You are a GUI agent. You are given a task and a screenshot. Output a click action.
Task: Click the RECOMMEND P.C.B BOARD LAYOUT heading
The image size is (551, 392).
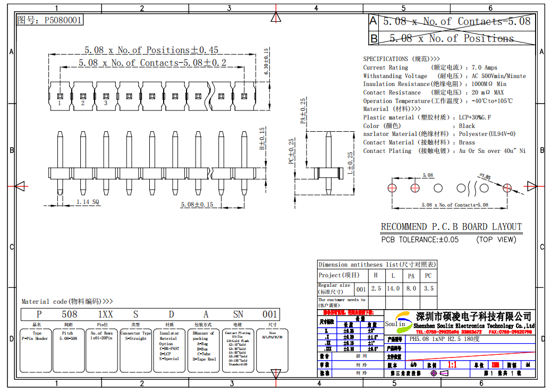(x=451, y=227)
